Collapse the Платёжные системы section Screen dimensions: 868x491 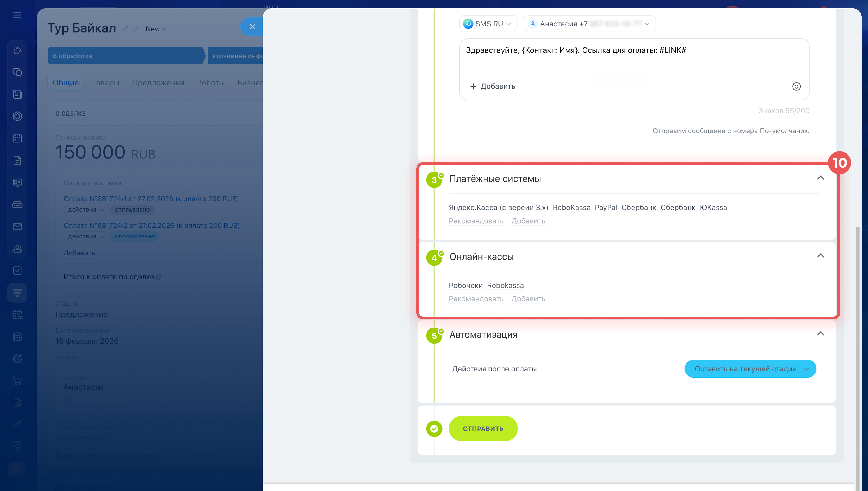coord(820,178)
